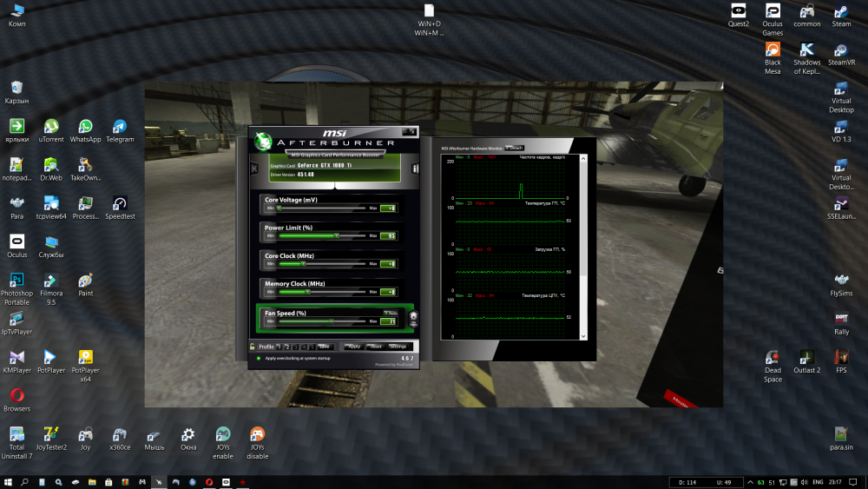Open the x360ce desktop icon
The image size is (868, 489).
(x=120, y=439)
